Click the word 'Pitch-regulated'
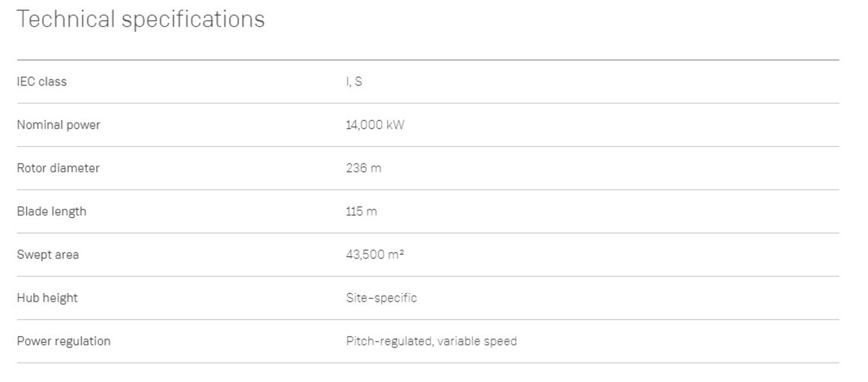The image size is (868, 382). [389, 341]
